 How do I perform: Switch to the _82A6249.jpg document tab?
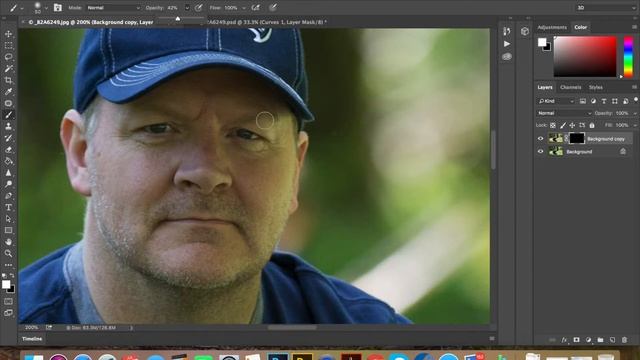click(91, 22)
